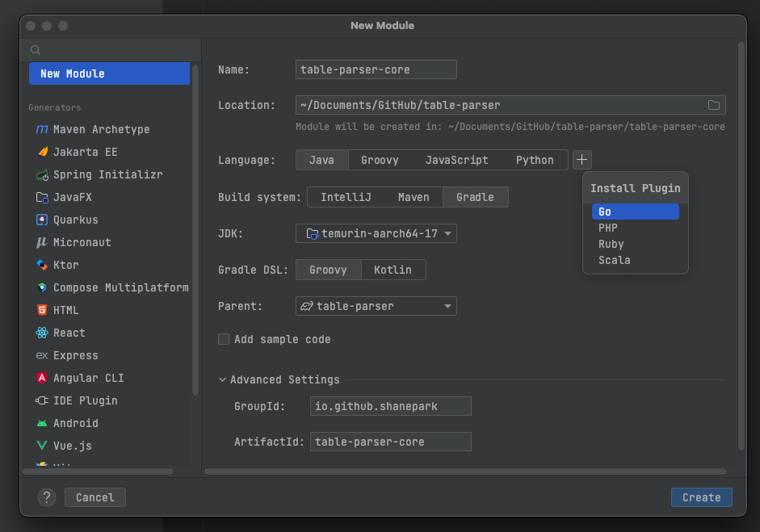Viewport: 760px width, 532px height.
Task: Click the JavaFX folder icon
Action: (x=42, y=197)
